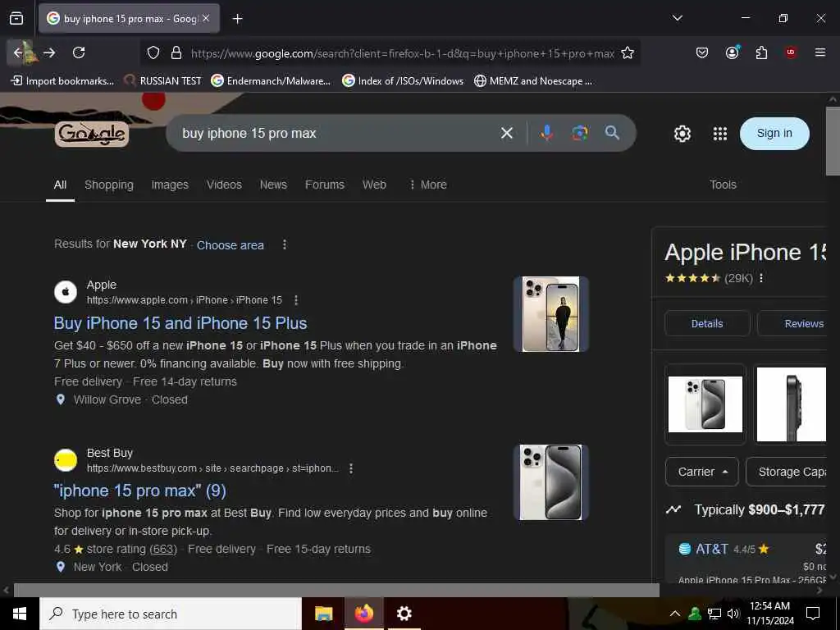Open the volume control in system tray

[x=733, y=614]
